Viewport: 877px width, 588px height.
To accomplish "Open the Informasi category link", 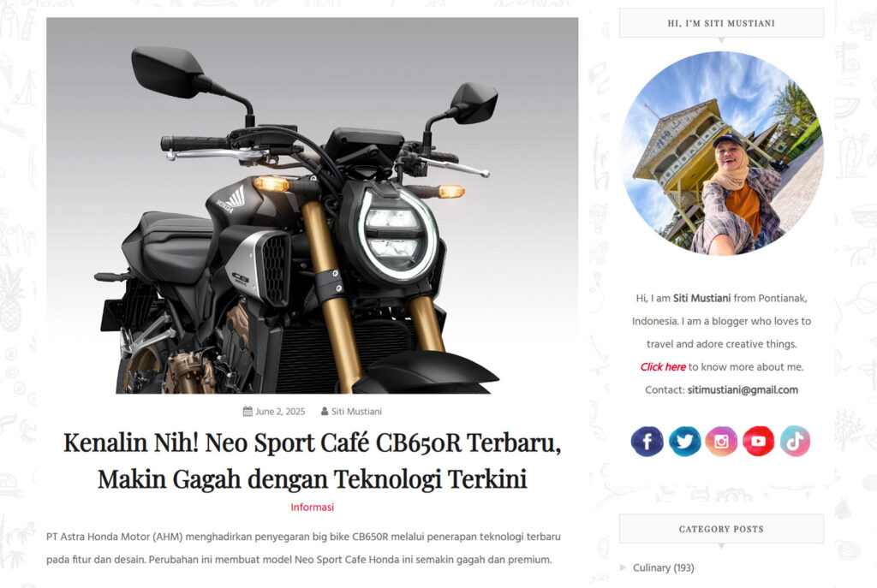I will point(312,507).
